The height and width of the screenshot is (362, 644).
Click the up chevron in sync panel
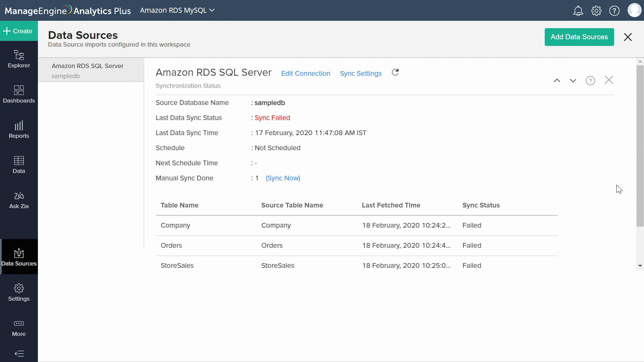pos(557,80)
